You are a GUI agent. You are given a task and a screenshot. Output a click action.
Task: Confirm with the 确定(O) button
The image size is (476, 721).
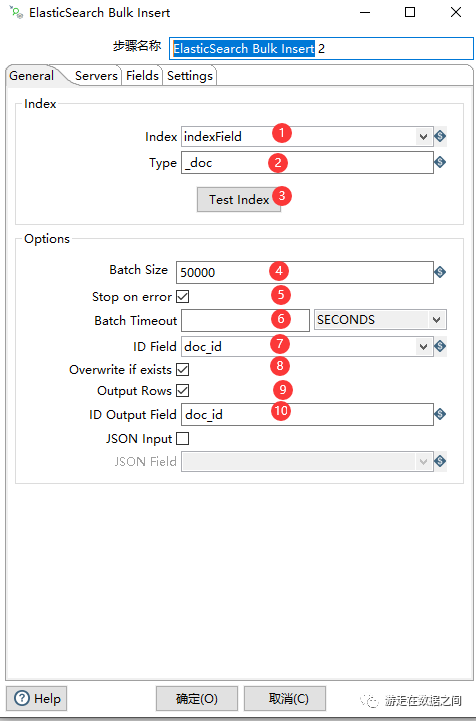197,698
